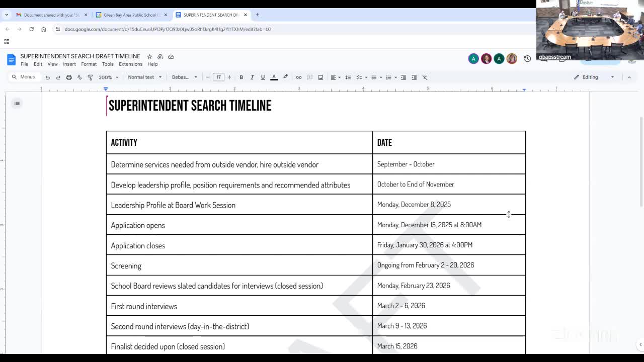This screenshot has height=362, width=644.
Task: Open the font family dropdown
Action: [185, 77]
